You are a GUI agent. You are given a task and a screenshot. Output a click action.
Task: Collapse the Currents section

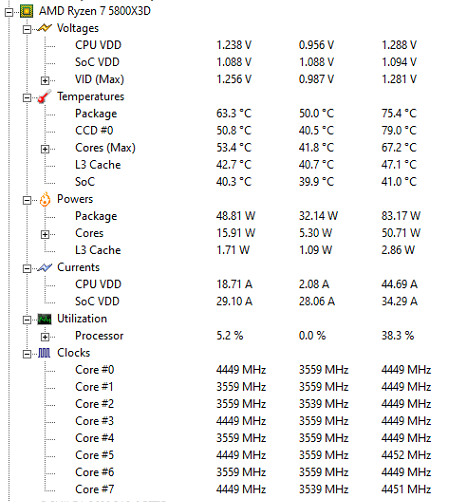[x=27, y=269]
